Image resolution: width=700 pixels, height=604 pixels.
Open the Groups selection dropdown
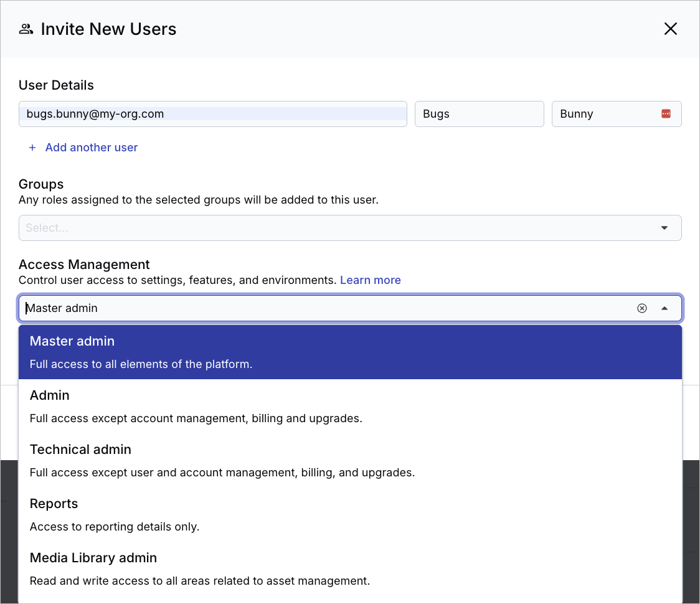click(x=665, y=228)
